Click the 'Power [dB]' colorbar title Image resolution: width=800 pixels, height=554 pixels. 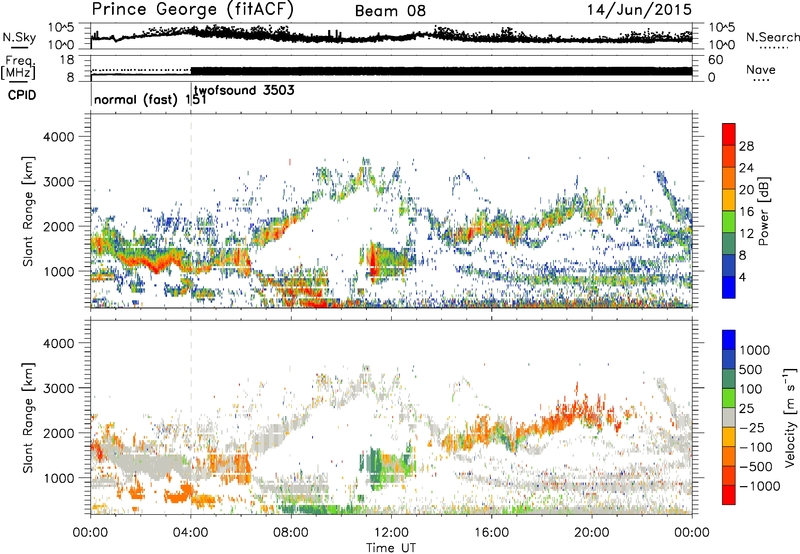[763, 211]
